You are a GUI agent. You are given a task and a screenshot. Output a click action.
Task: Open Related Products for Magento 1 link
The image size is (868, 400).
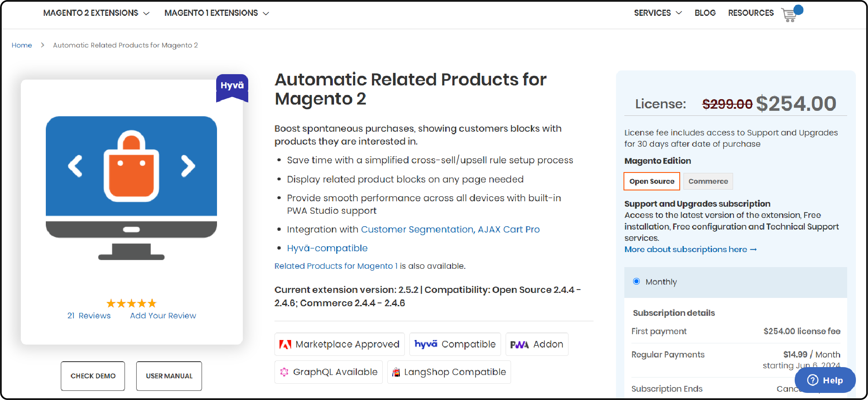pyautogui.click(x=336, y=266)
